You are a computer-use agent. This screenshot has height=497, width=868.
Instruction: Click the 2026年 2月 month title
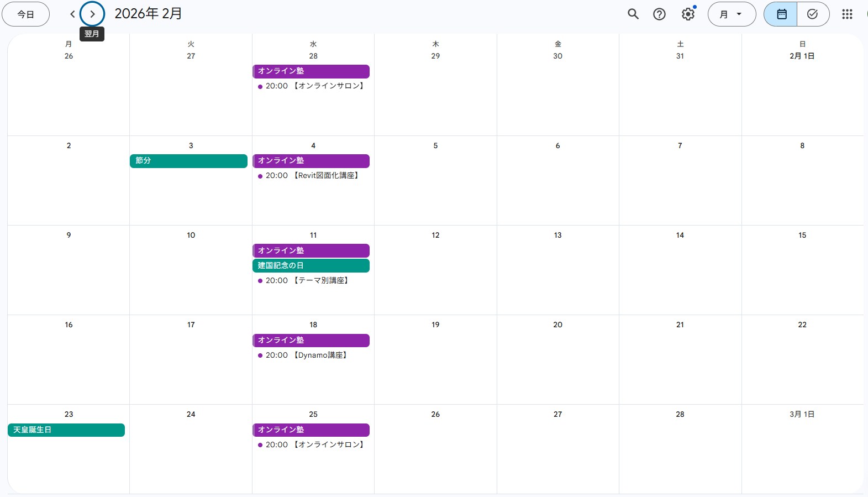click(148, 14)
